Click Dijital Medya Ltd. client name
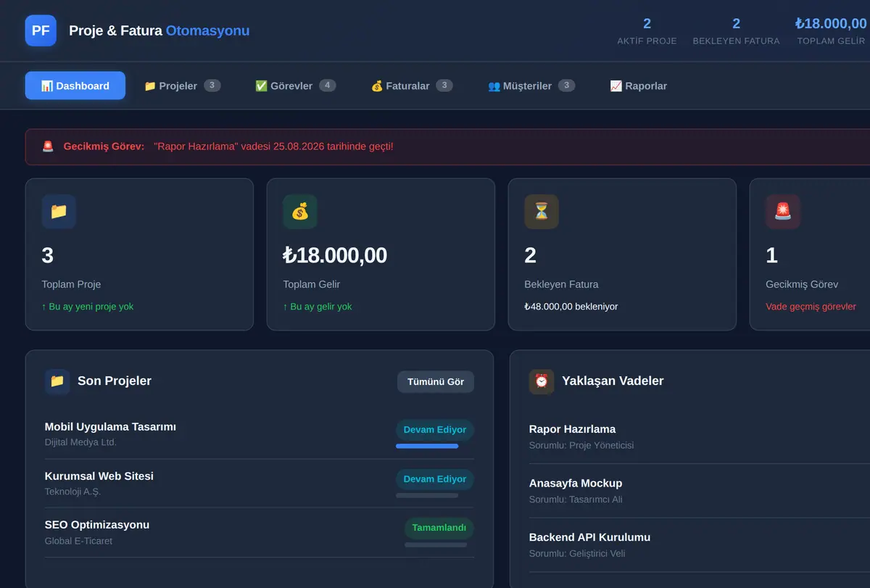This screenshot has height=588, width=870. click(x=80, y=442)
